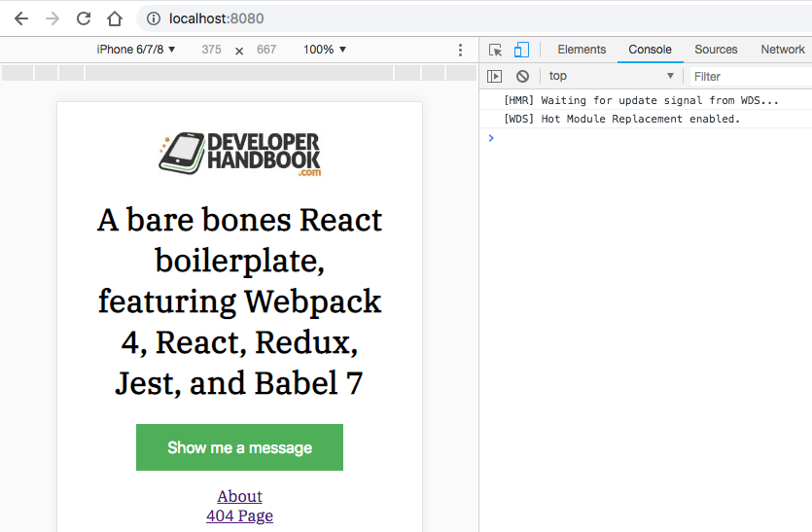Edit the 375 viewport width field
Image resolution: width=812 pixels, height=532 pixels.
point(211,50)
